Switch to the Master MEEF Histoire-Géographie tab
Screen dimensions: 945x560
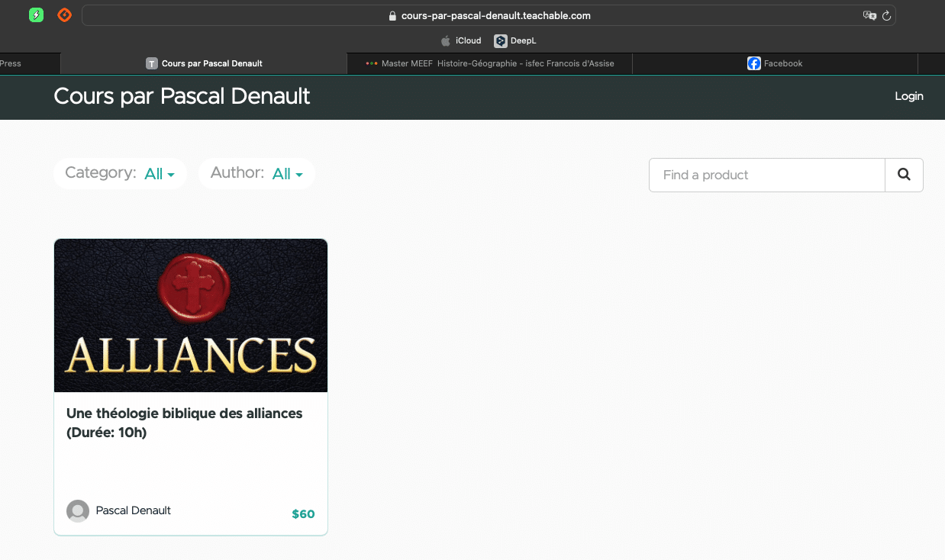[x=490, y=63]
